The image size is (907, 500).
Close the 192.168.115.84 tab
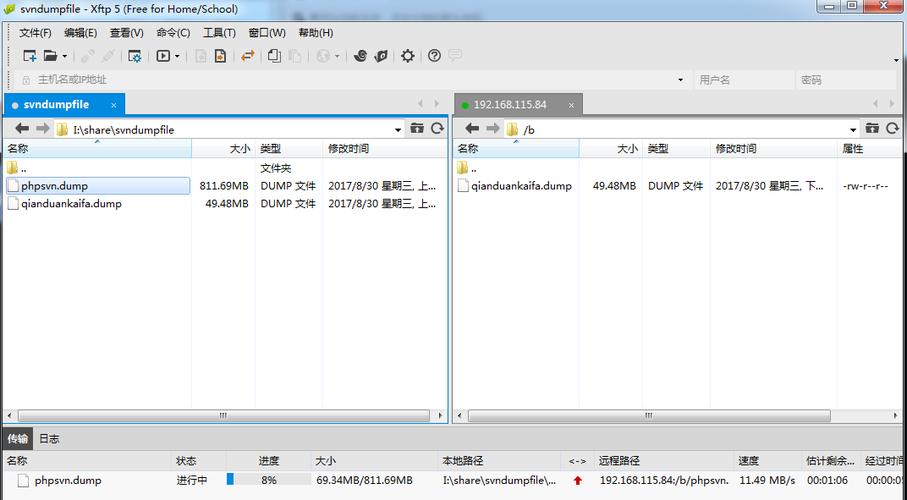coord(571,105)
